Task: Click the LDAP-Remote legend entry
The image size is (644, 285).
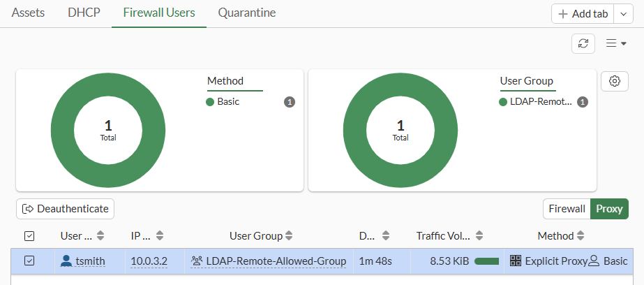Action: pos(536,102)
